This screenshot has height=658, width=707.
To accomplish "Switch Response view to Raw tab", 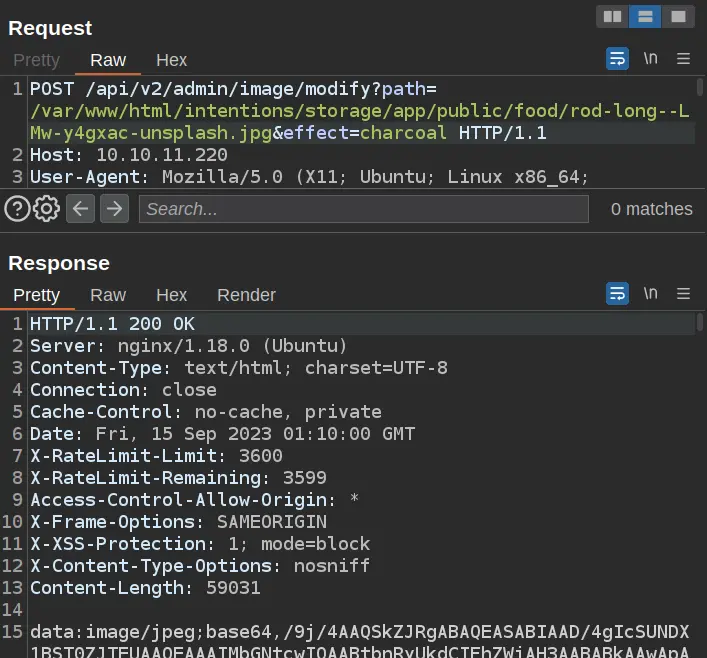I will pyautogui.click(x=108, y=295).
